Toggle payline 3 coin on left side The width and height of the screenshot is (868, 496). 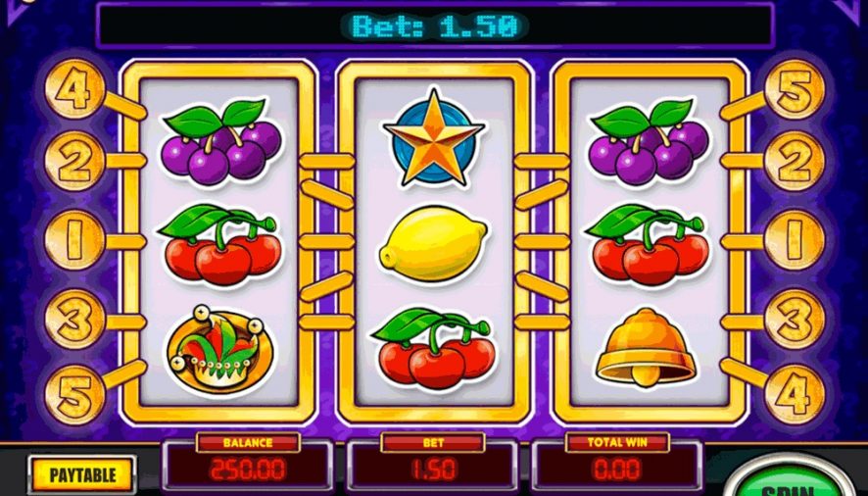pyautogui.click(x=74, y=320)
